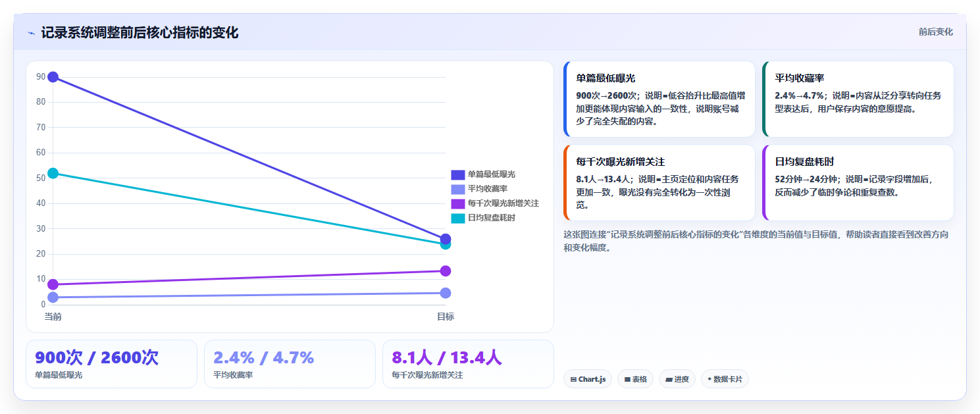Click the 数据卡片 tag chip
The height and width of the screenshot is (414, 980).
[x=725, y=379]
